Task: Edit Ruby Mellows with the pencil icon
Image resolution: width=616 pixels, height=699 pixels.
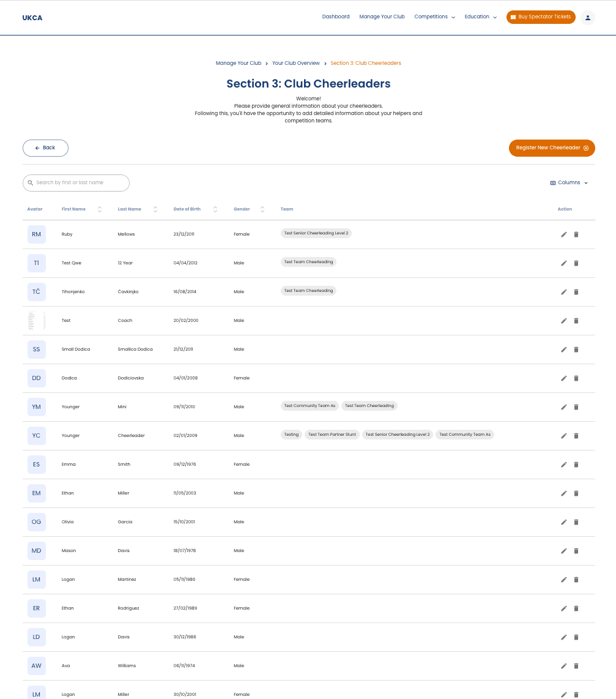Action: [x=563, y=234]
